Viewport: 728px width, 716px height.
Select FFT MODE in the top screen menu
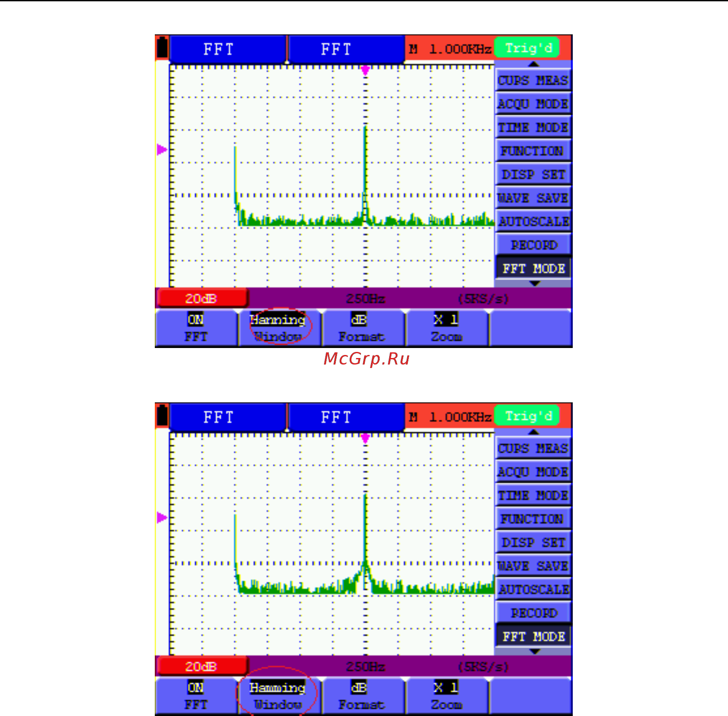point(533,268)
